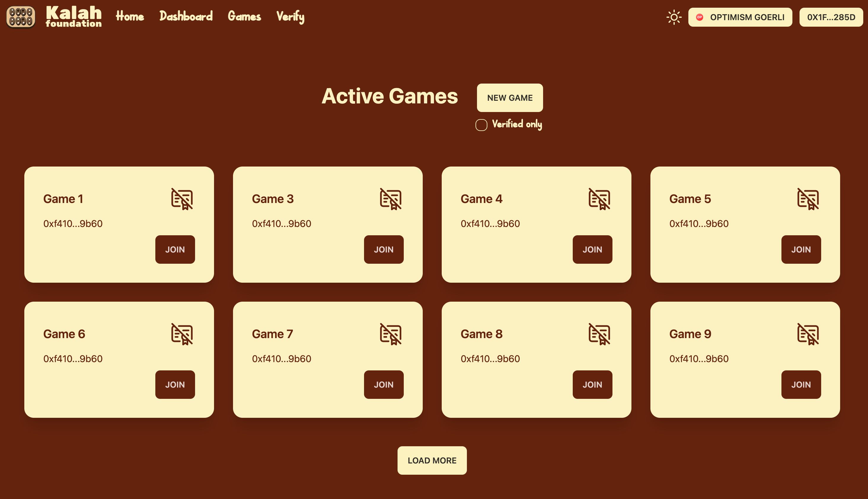The image size is (868, 499).
Task: Open the Games menu navigation item
Action: tap(245, 16)
